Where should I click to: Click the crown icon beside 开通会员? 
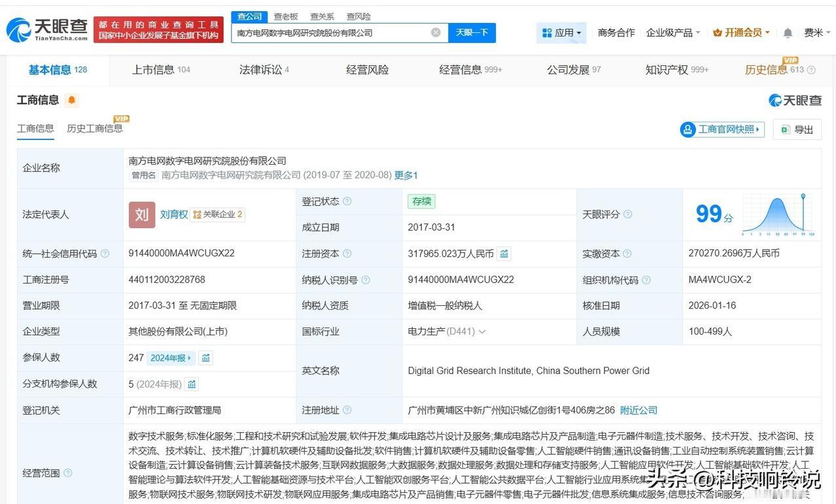(x=718, y=33)
